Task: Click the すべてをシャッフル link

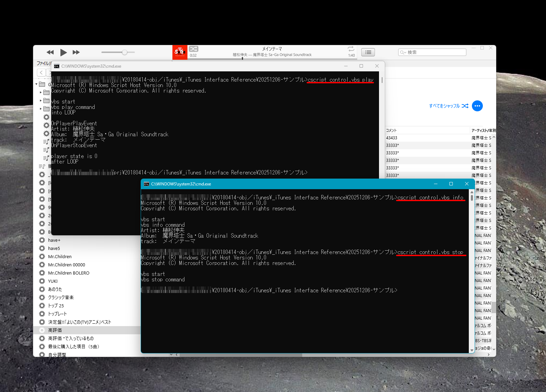Action: [x=444, y=106]
